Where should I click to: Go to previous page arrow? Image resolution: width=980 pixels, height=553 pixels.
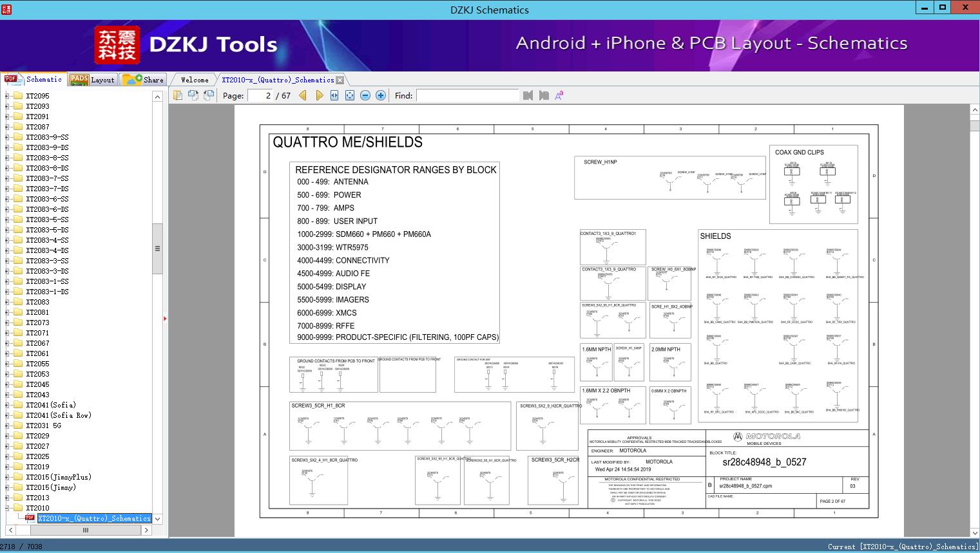tap(303, 95)
